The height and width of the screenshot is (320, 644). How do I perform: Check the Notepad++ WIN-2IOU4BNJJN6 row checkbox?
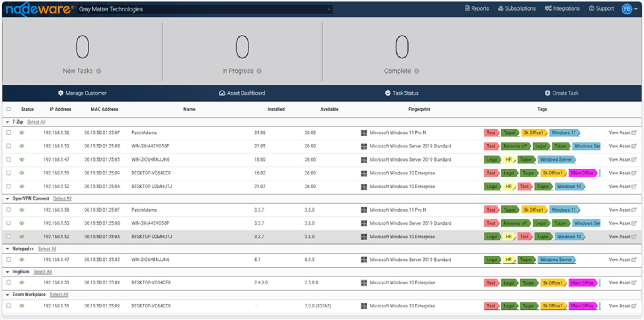[x=9, y=260]
